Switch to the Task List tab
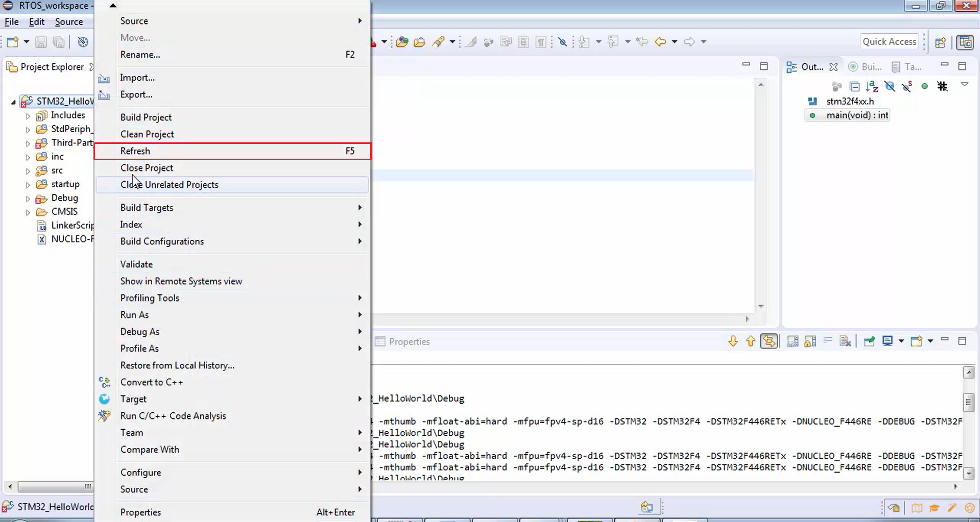 906,67
